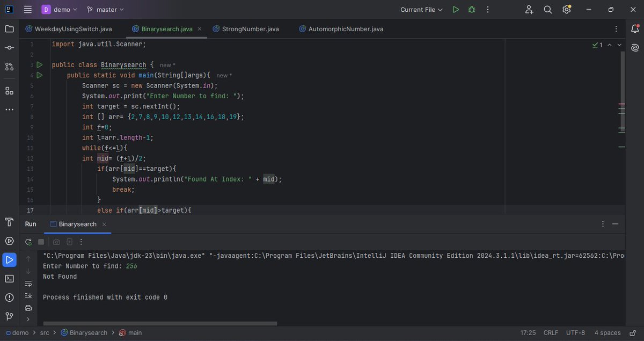Image resolution: width=644 pixels, height=341 pixels.
Task: Debug the current file with bug icon
Action: click(472, 10)
